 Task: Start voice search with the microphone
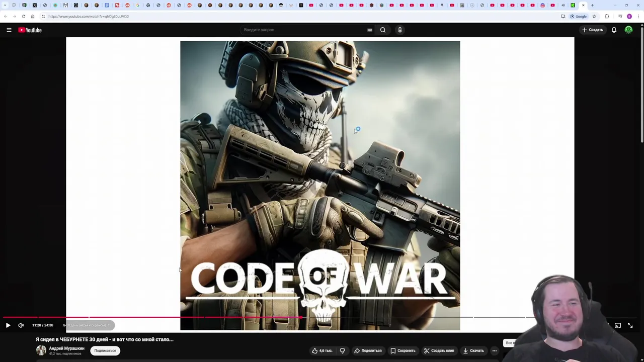(x=400, y=30)
